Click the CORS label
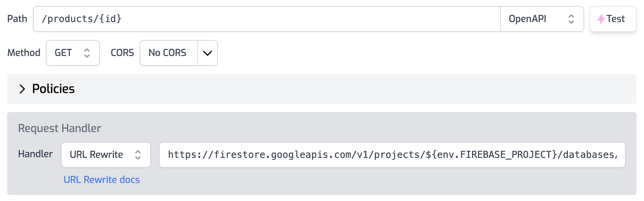This screenshot has height=201, width=644. [x=122, y=53]
